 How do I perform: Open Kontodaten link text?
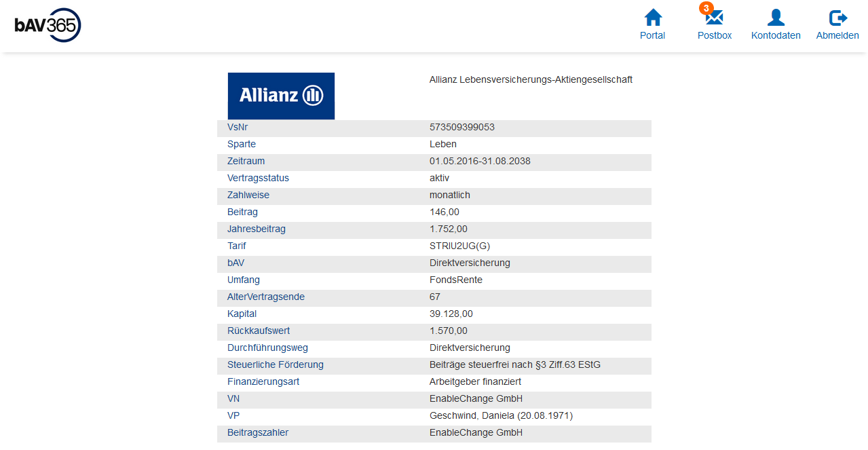point(776,35)
